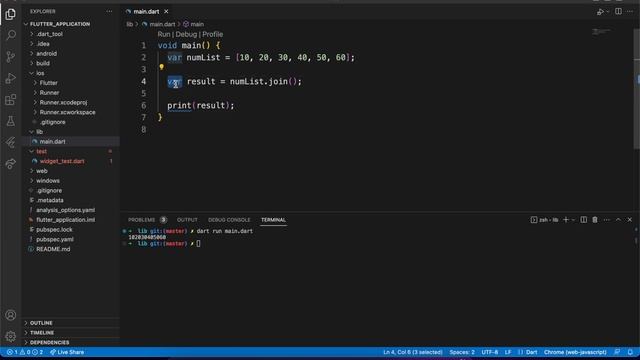The image size is (640, 360).
Task: Click the Ln 4, Col 6 cursor position indicator
Action: (x=413, y=352)
